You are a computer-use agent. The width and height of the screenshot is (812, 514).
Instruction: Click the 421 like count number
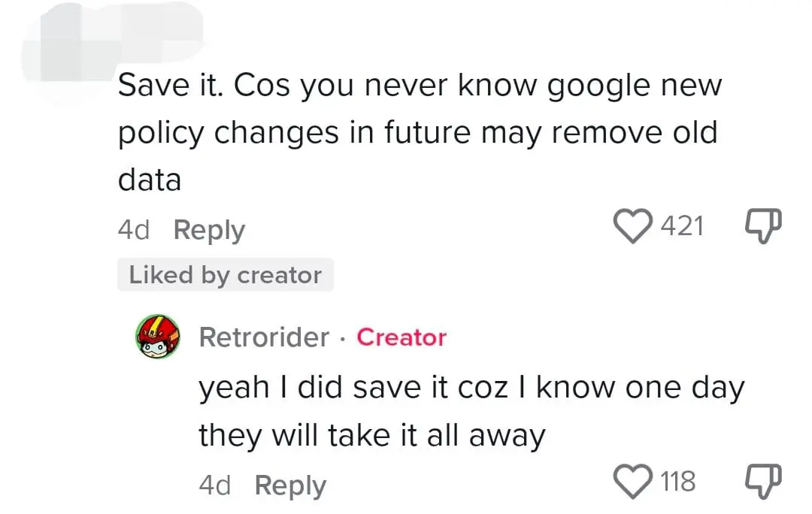(681, 226)
